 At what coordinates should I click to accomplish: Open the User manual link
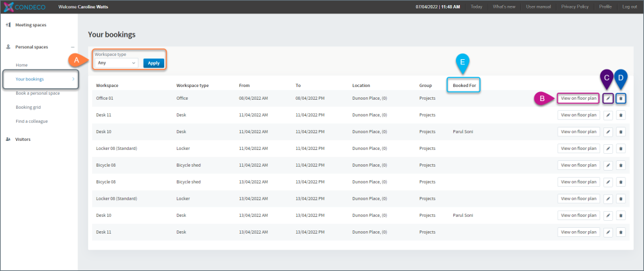[x=538, y=7]
